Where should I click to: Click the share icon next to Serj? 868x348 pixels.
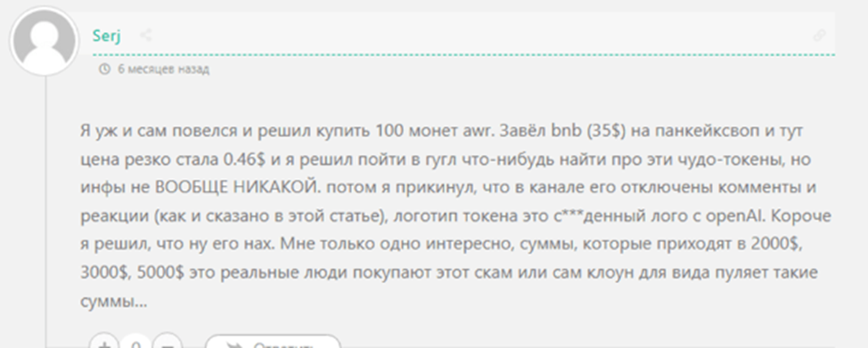click(x=145, y=36)
